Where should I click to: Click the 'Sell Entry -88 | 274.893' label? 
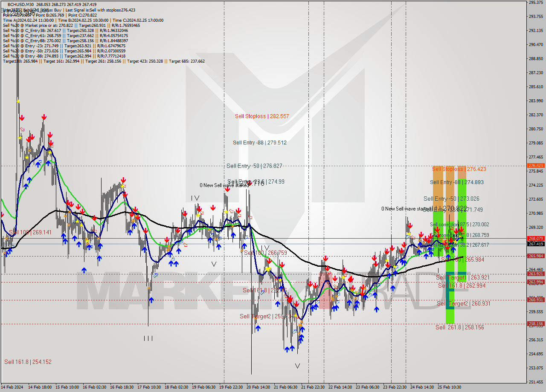tap(457, 182)
